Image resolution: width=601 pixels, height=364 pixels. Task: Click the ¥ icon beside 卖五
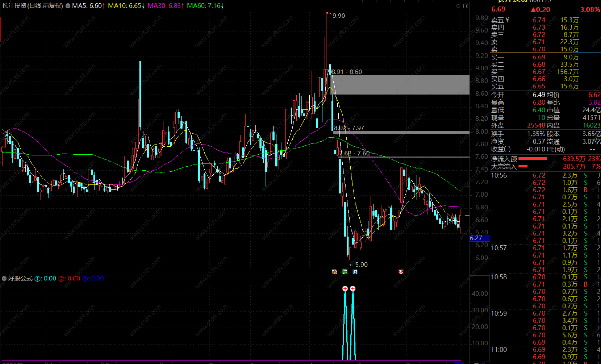click(507, 20)
